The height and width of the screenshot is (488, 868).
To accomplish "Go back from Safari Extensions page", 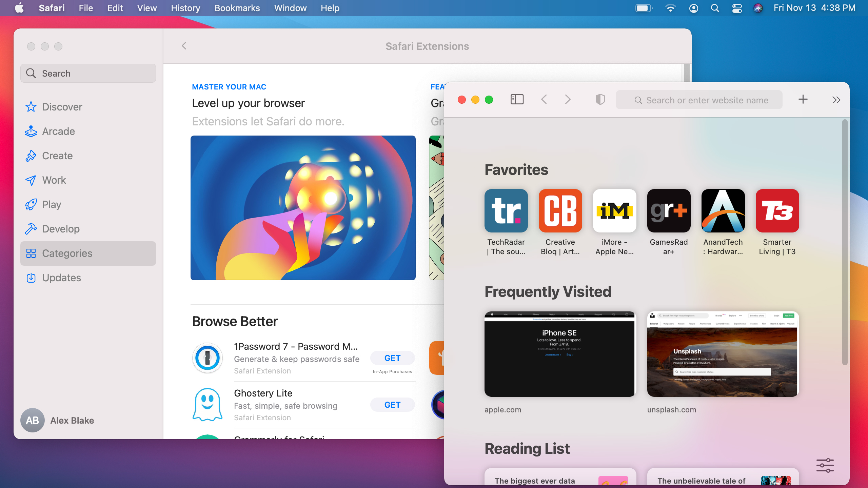I will click(184, 46).
